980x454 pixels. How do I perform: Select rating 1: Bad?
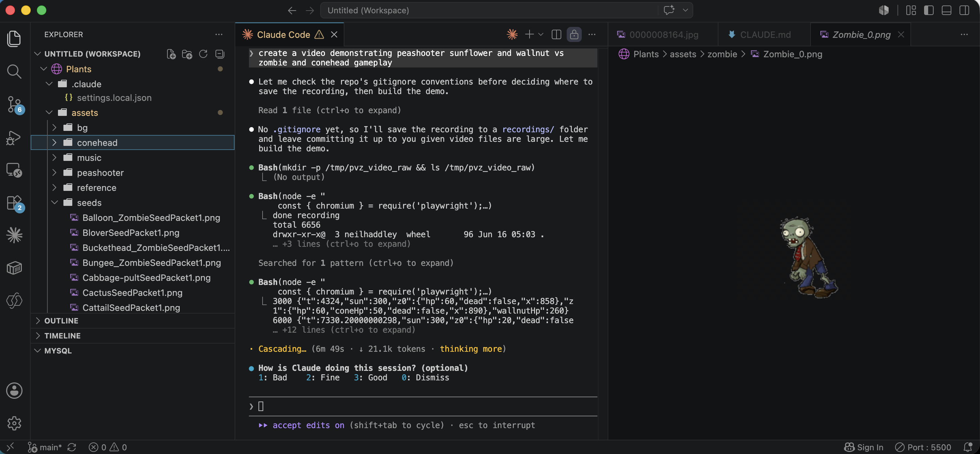coord(273,378)
